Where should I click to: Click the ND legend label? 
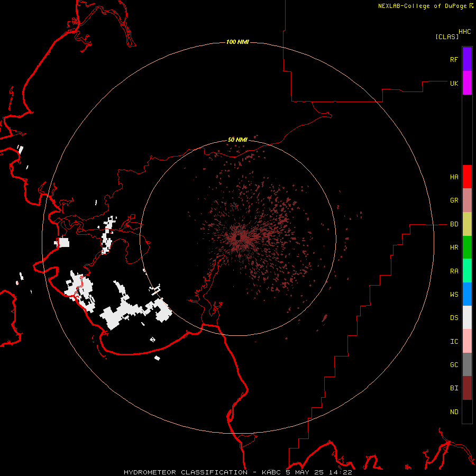[454, 412]
